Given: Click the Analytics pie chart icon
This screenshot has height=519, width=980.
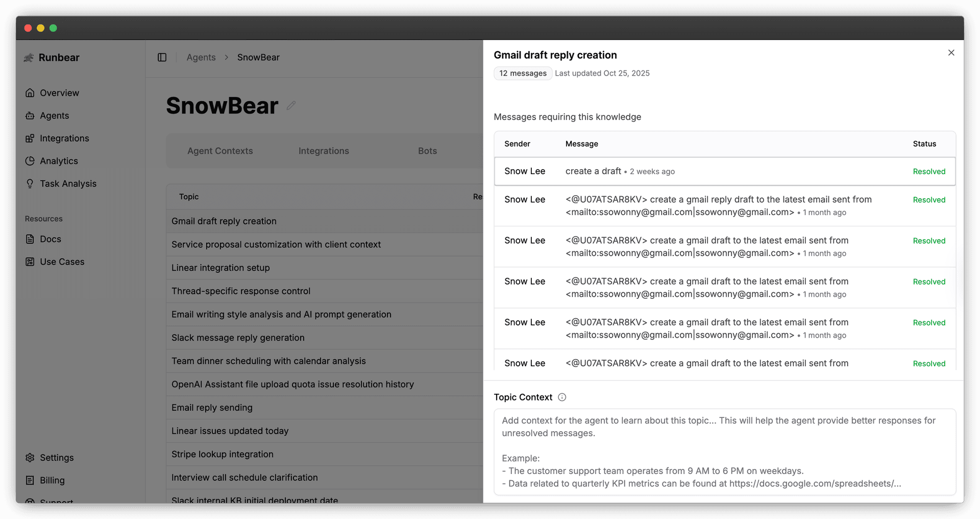Looking at the screenshot, I should click(30, 161).
